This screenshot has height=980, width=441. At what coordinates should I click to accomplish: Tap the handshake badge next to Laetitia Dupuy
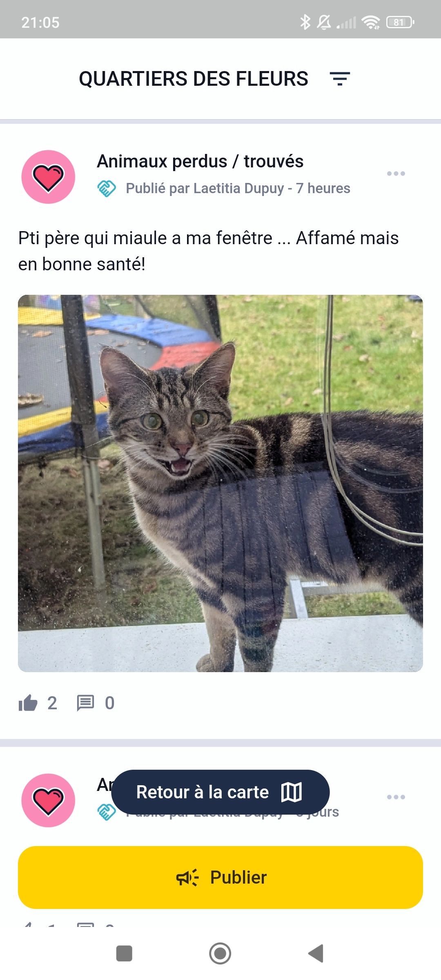click(x=107, y=188)
